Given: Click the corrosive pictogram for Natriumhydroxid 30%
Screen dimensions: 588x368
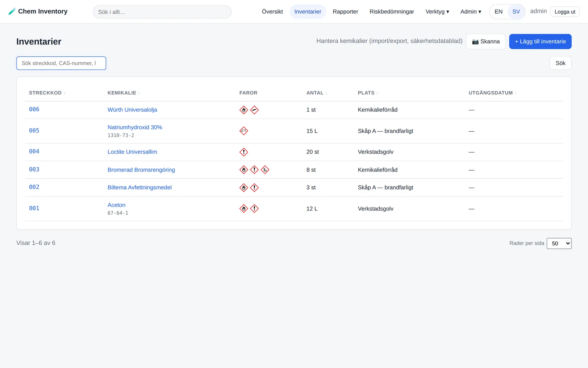Looking at the screenshot, I should [244, 131].
